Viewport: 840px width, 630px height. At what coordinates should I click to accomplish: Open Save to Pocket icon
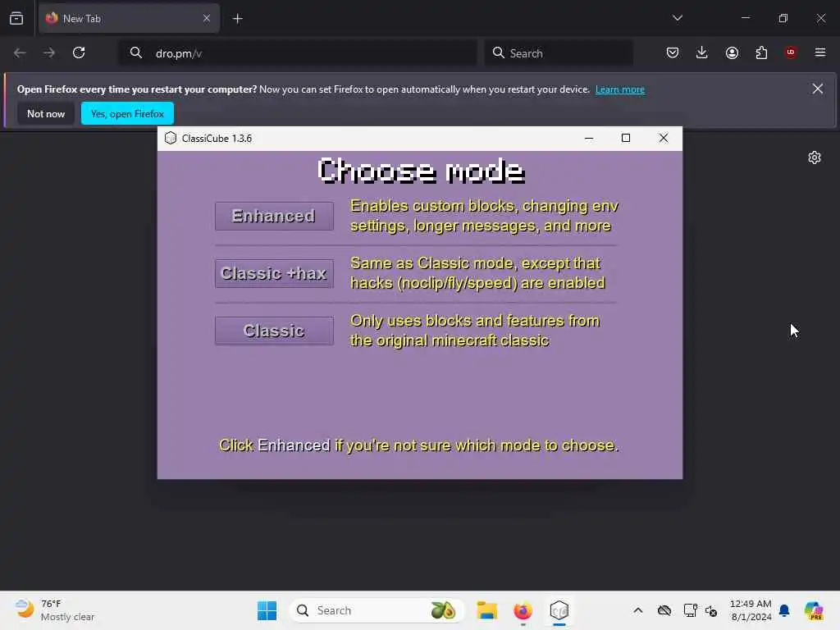click(673, 52)
